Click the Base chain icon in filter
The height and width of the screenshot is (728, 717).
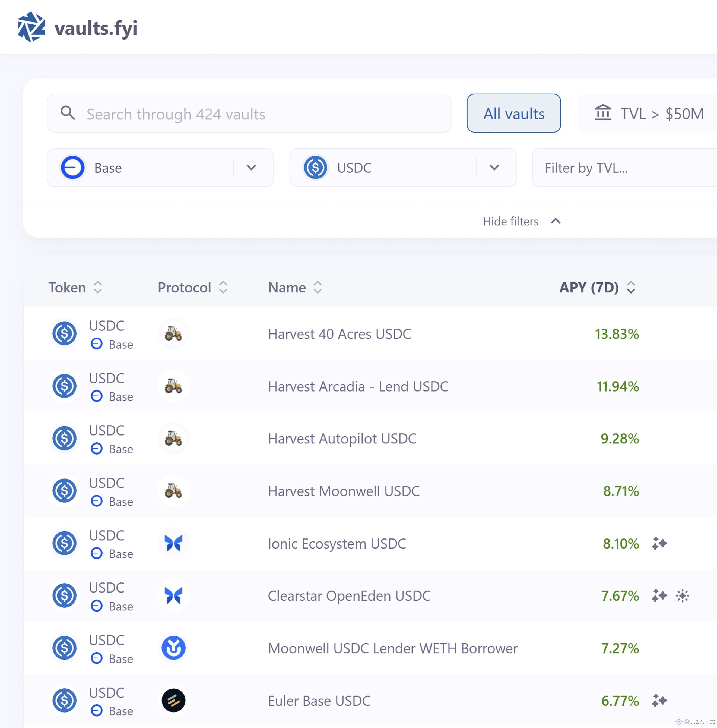[72, 167]
